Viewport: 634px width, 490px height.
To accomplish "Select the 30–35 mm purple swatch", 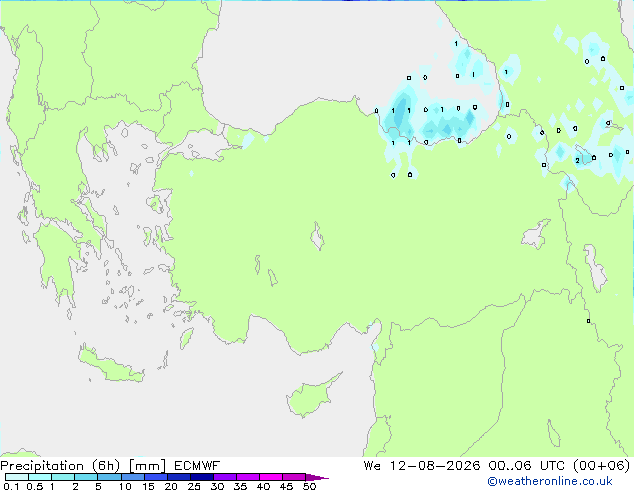I will tap(224, 477).
